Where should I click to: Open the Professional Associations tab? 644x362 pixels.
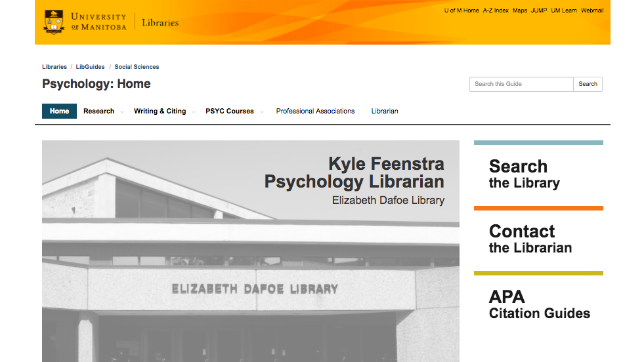pos(315,111)
